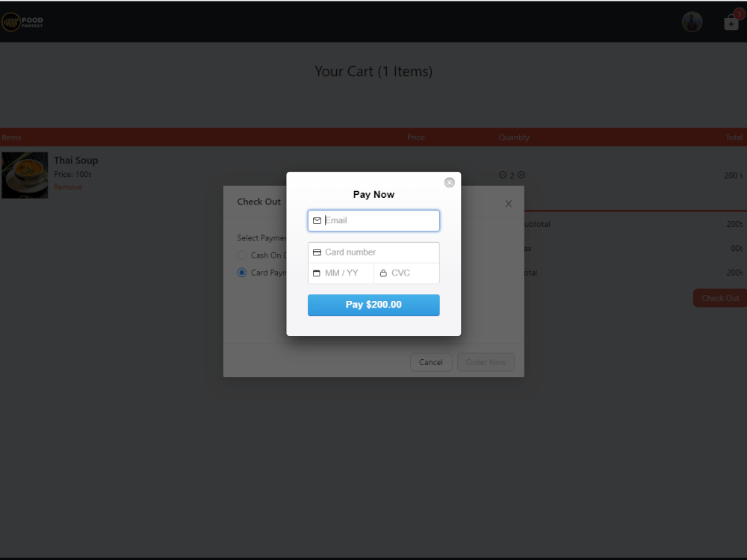Click the Pay $200.00 button
The image size is (747, 560).
[x=373, y=305]
